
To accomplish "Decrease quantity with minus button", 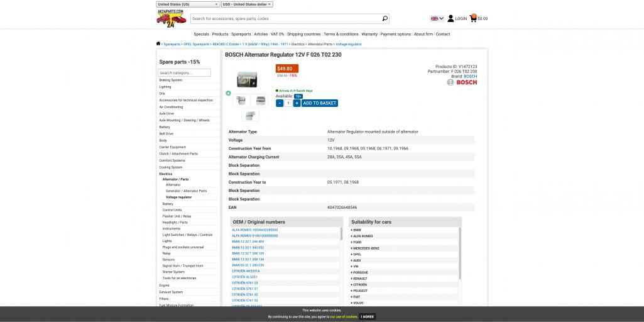I will click(x=280, y=103).
